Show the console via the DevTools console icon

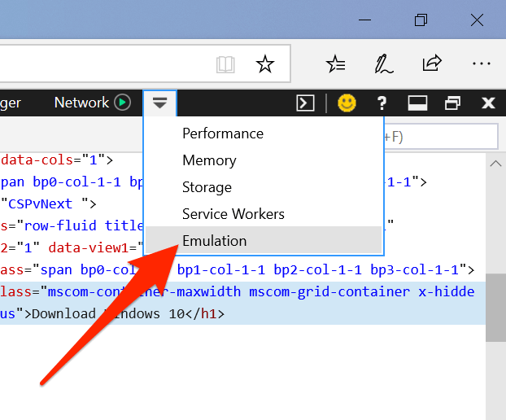(x=305, y=103)
